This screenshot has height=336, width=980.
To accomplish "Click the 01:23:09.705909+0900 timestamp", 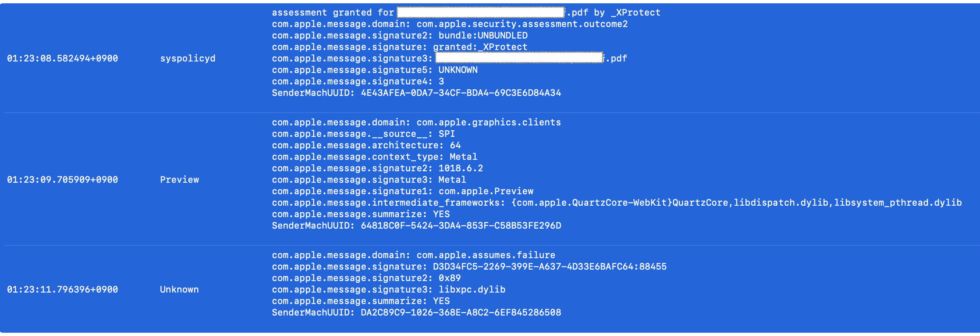I will pos(62,180).
